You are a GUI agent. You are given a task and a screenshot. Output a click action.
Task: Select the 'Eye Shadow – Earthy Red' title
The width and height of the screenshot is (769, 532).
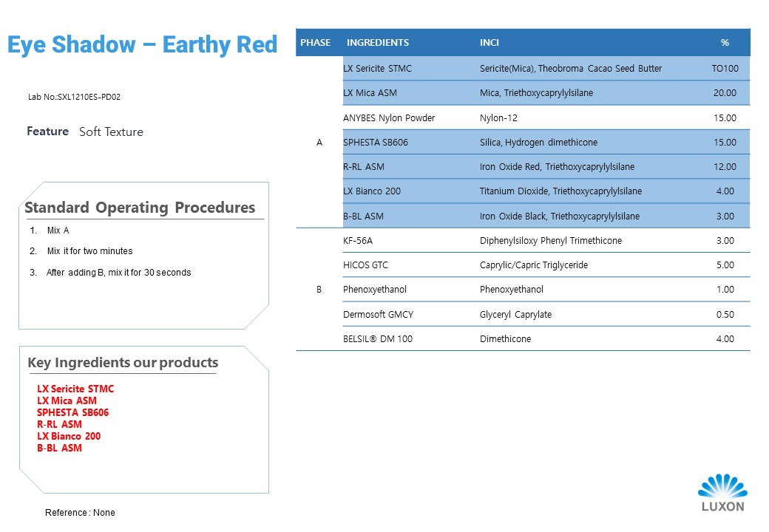point(142,44)
